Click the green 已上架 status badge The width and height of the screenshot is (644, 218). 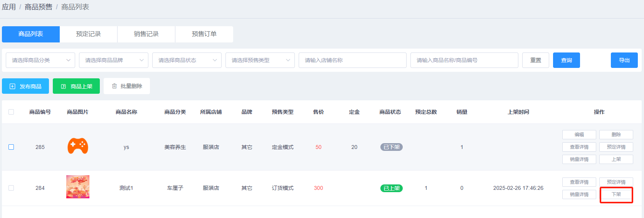coord(391,188)
